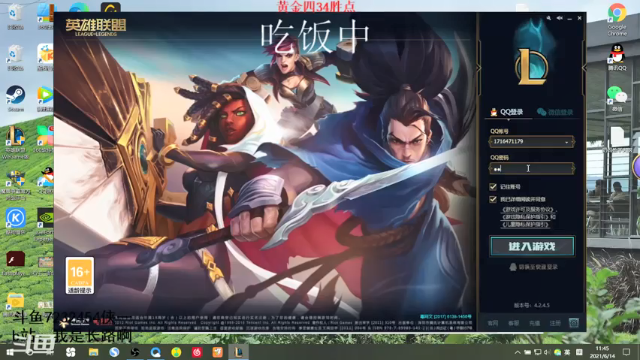Click the orange taskbar app icon
Image resolution: width=640 pixels, height=360 pixels.
218,352
